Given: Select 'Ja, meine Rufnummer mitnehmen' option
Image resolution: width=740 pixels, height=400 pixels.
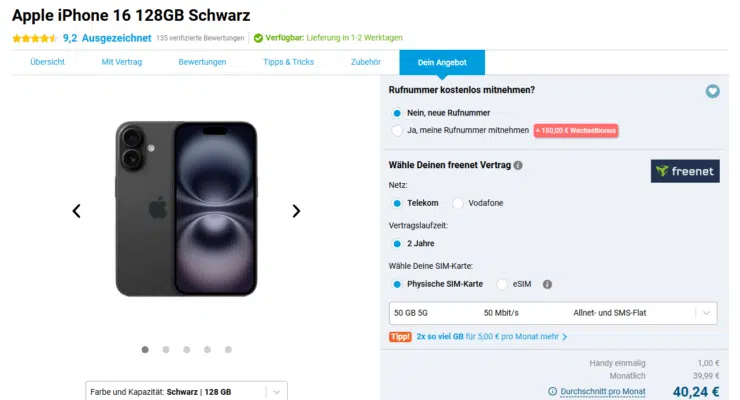Looking at the screenshot, I should pyautogui.click(x=398, y=130).
